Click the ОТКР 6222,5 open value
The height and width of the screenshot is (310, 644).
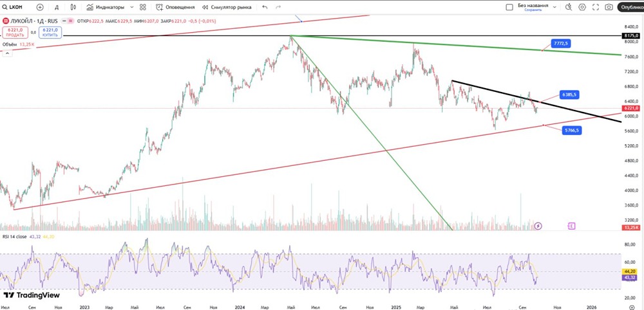pyautogui.click(x=90, y=21)
